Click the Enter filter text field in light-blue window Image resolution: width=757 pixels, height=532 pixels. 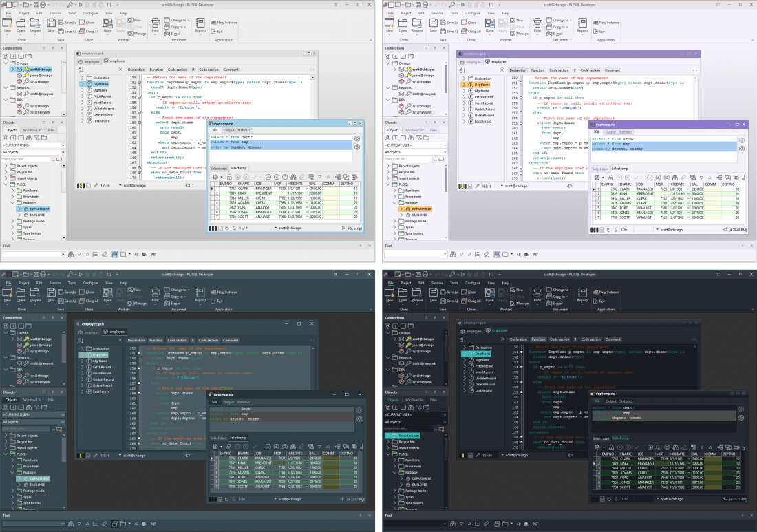click(x=25, y=159)
